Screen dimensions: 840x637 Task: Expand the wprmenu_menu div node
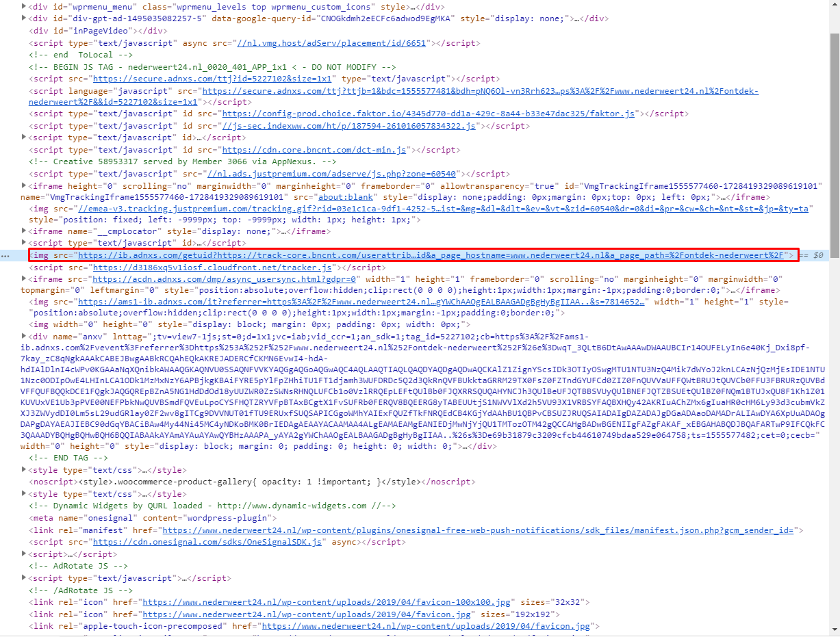[25, 6]
